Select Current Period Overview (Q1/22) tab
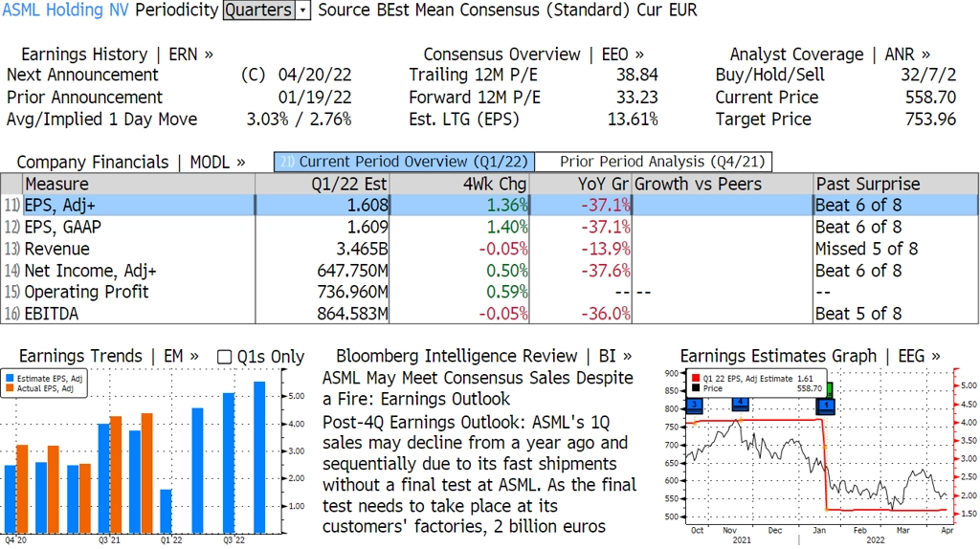The height and width of the screenshot is (549, 980). pyautogui.click(x=404, y=162)
